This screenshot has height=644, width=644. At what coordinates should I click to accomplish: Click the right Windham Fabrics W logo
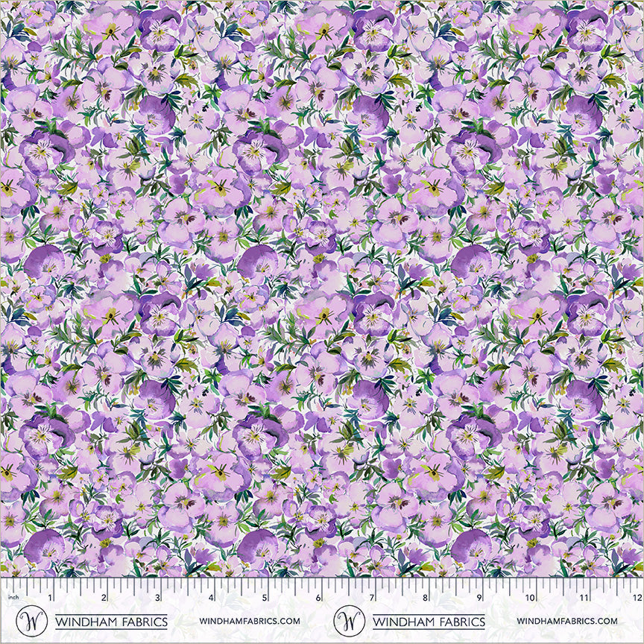[x=347, y=620]
